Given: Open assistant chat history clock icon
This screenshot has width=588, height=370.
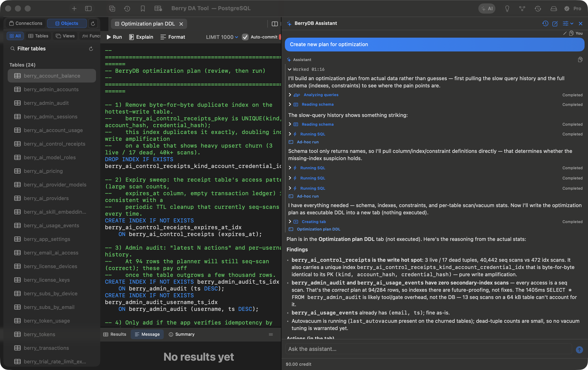Looking at the screenshot, I should click(545, 23).
